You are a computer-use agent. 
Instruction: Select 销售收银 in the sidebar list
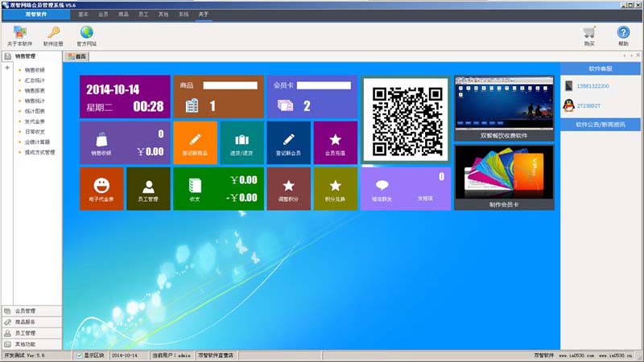(x=35, y=70)
